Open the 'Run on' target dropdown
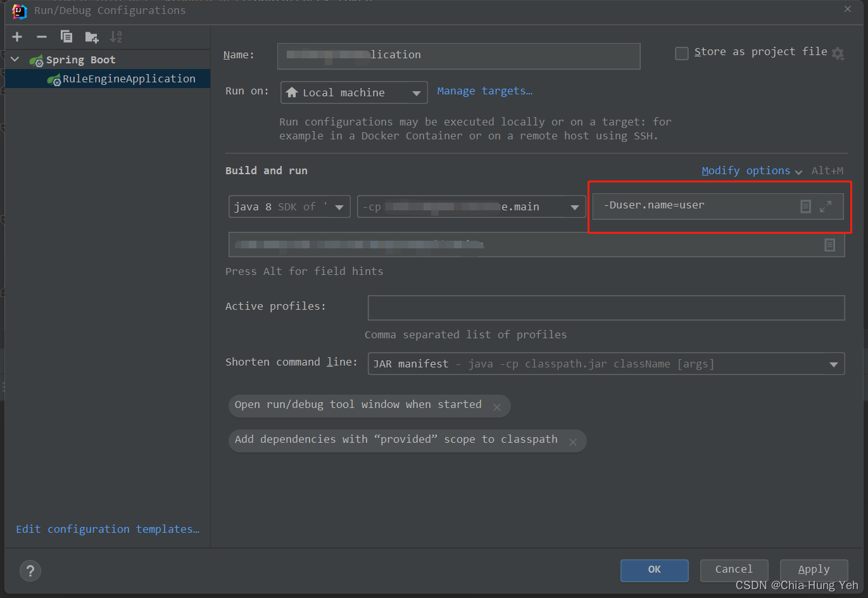 tap(417, 92)
